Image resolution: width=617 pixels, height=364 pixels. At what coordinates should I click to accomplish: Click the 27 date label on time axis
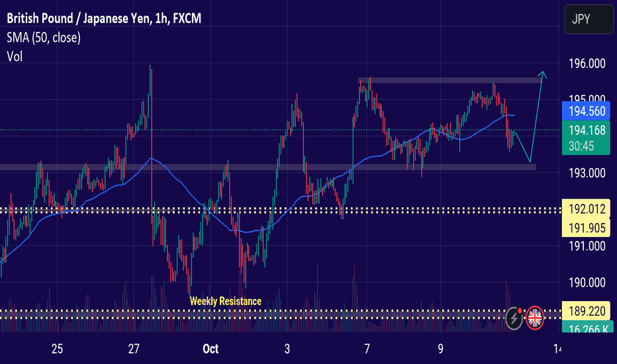point(134,349)
